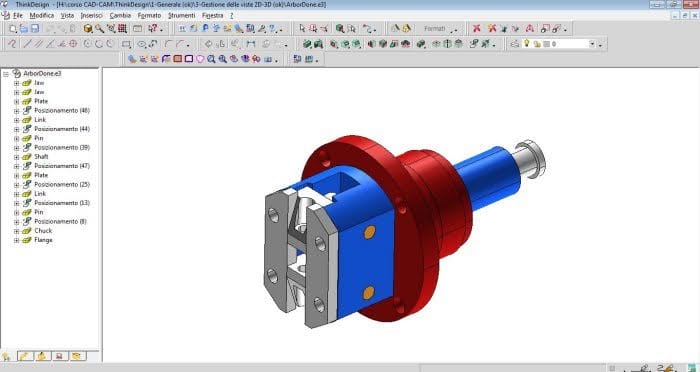Select the arrow pointer selection tool
Viewport: 700px width, 372px height.
(302, 29)
